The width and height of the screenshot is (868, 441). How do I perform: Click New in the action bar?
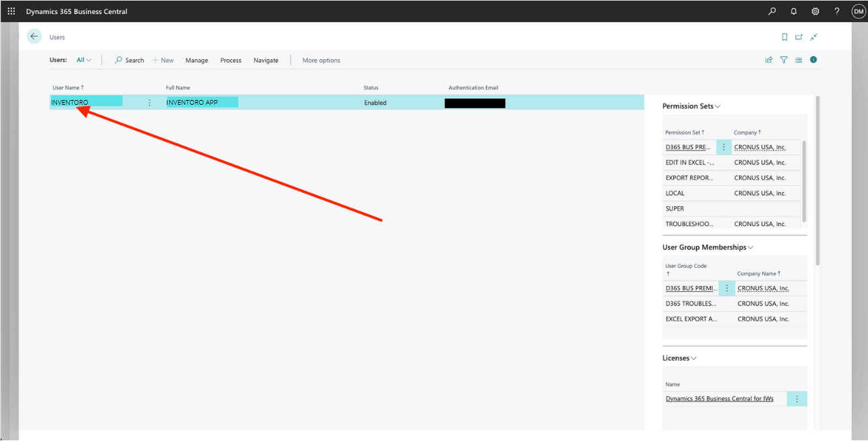(162, 60)
